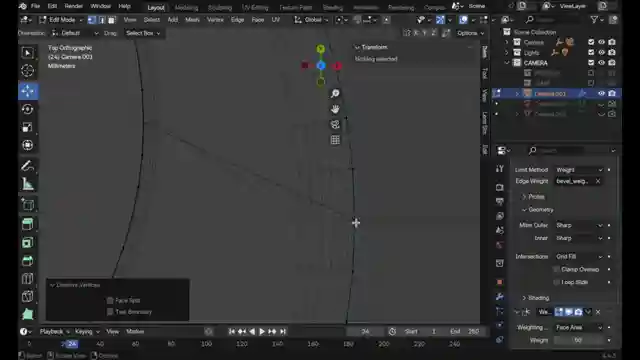Switch orthographic/perspective grid icon
Image resolution: width=640 pixels, height=360 pixels.
[335, 140]
